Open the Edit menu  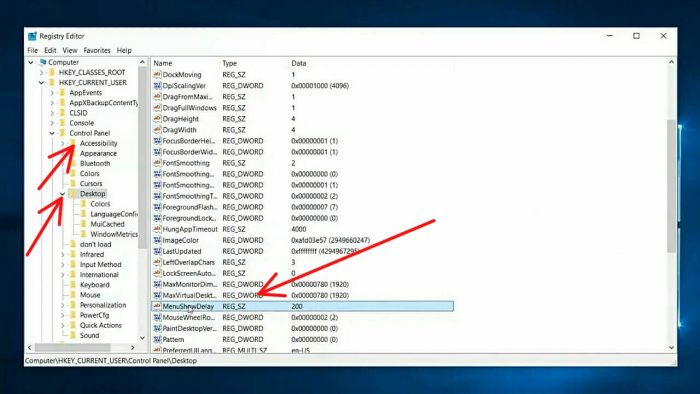[50, 50]
